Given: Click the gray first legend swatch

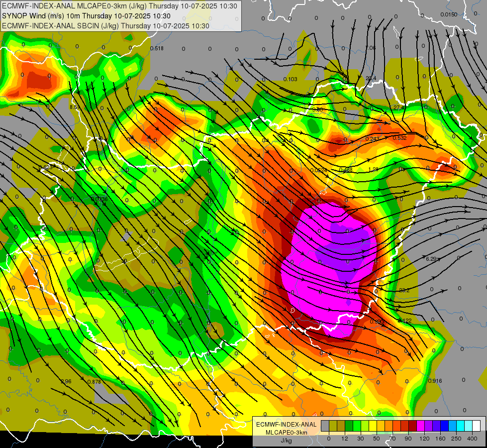Looking at the screenshot, I should (325, 426).
